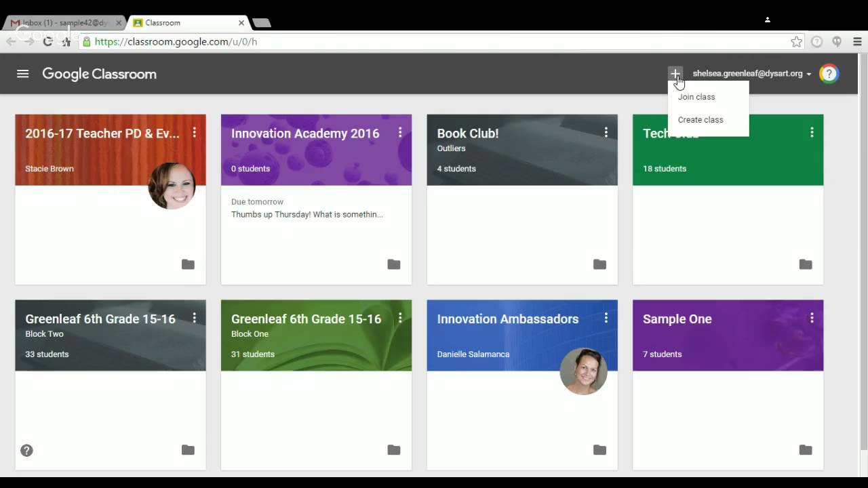Open folder for Greenleaf Block Two class

[188, 450]
